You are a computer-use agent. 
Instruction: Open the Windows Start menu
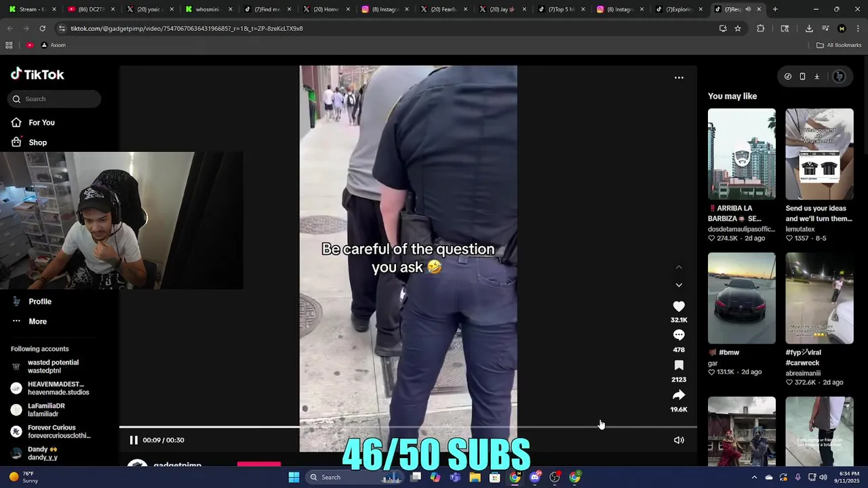[294, 477]
